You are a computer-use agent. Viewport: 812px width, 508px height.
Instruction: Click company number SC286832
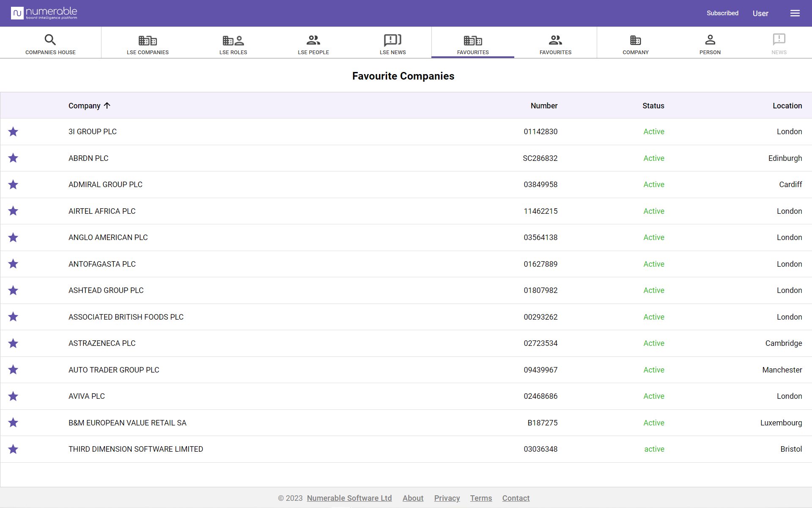[x=540, y=158]
